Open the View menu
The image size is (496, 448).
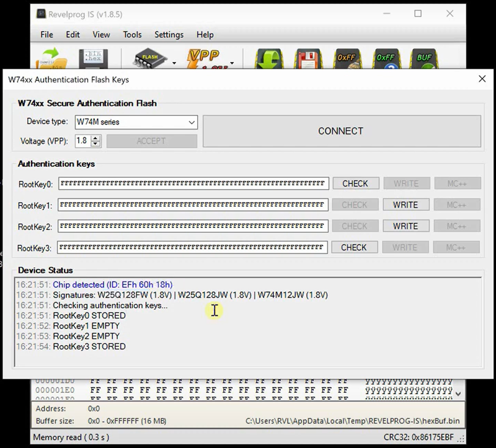101,35
